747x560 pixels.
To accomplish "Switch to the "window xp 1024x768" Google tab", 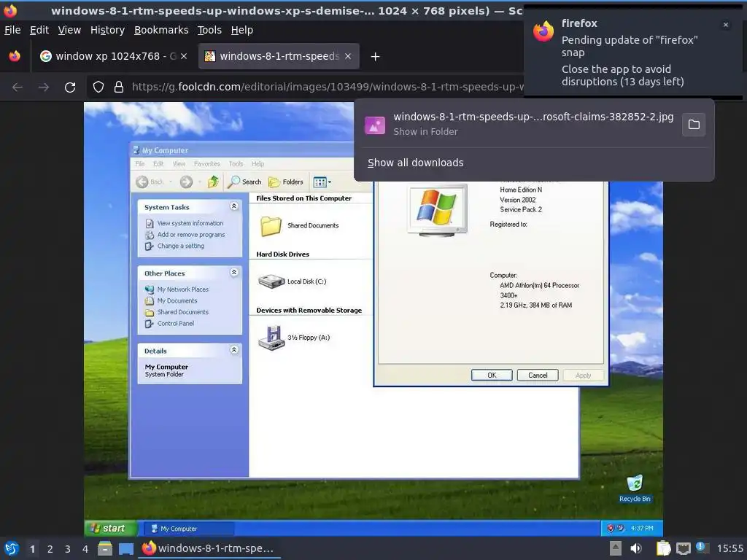I will (x=113, y=56).
